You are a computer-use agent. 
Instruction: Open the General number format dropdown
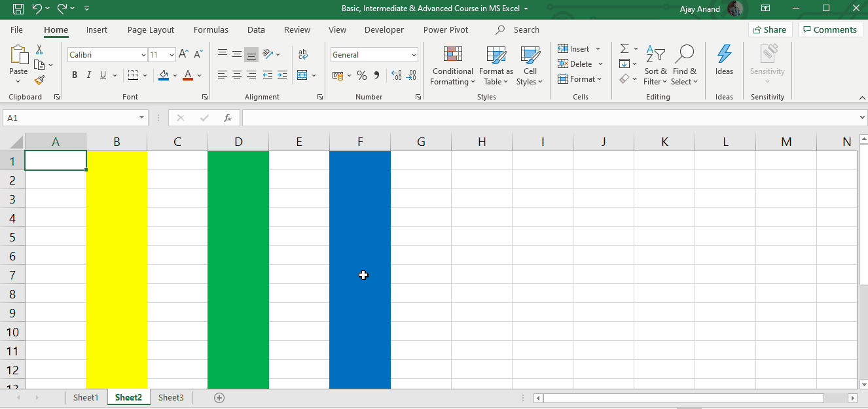[413, 54]
